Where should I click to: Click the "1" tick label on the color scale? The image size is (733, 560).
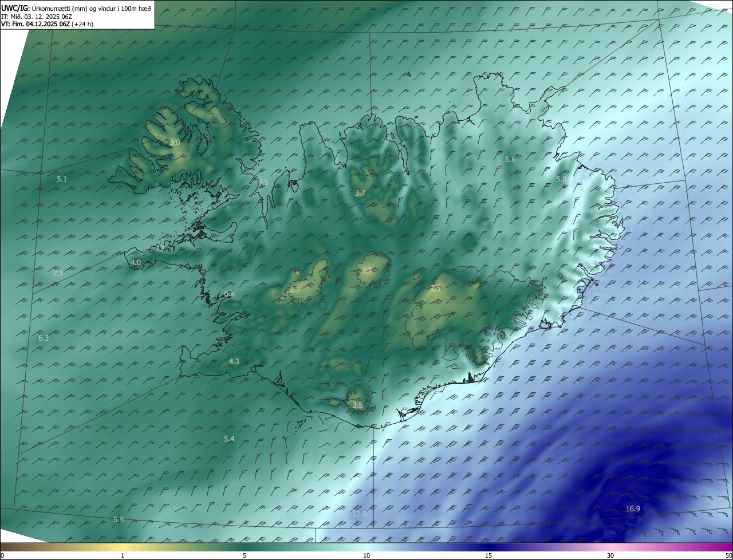point(123,555)
